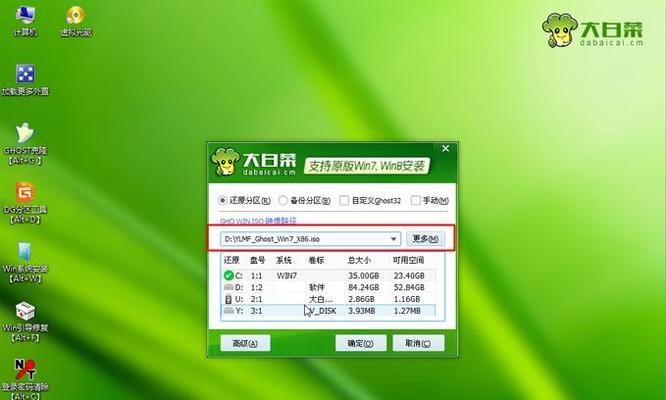Screen dimensions: 666x400
Task: Select the C: drive letter
Action: coord(239,276)
